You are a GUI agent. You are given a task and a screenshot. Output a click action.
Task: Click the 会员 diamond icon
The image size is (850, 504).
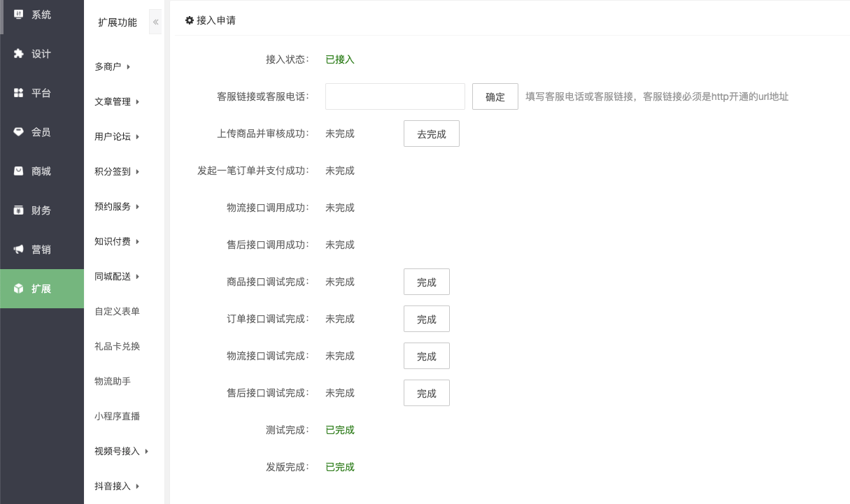point(19,132)
